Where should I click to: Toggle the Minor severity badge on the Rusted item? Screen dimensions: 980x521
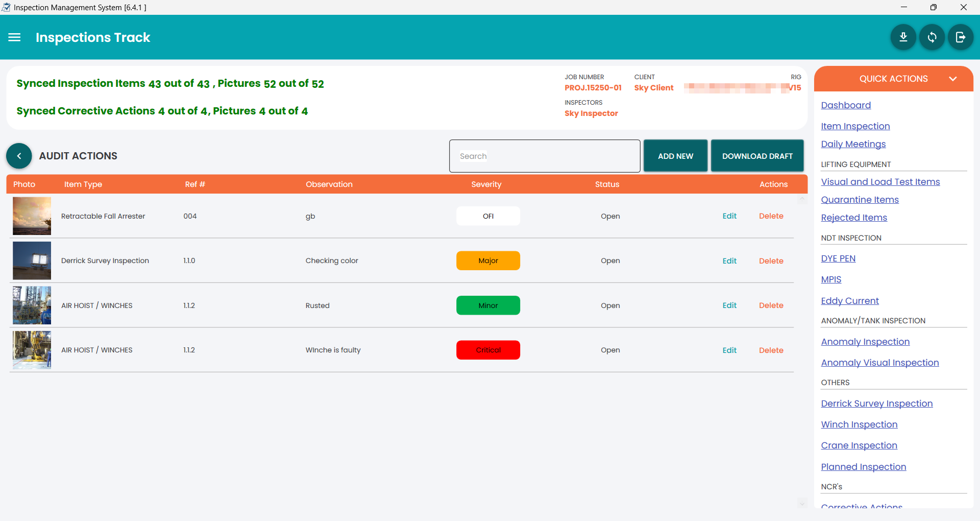[x=488, y=305]
